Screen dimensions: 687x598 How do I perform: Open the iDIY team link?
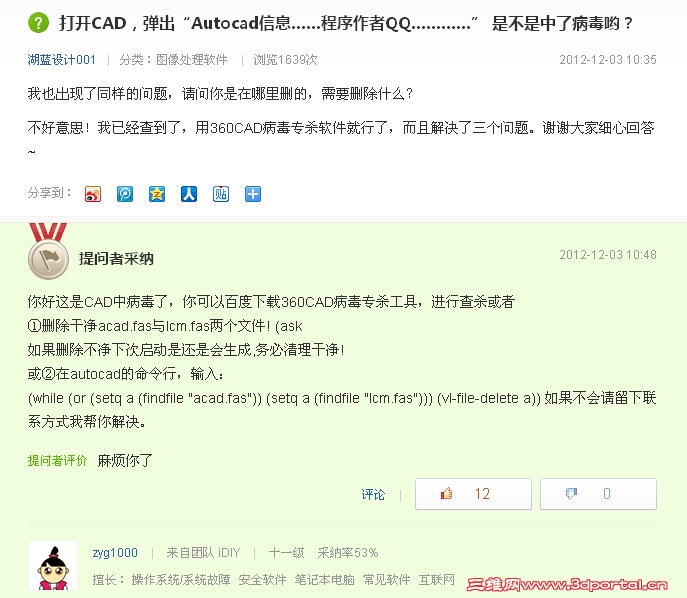click(x=229, y=553)
